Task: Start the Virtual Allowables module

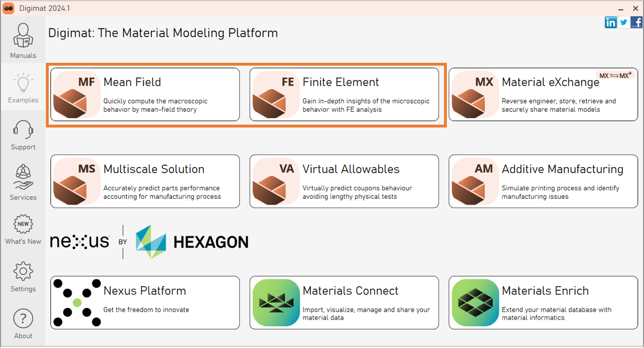Action: (x=344, y=181)
